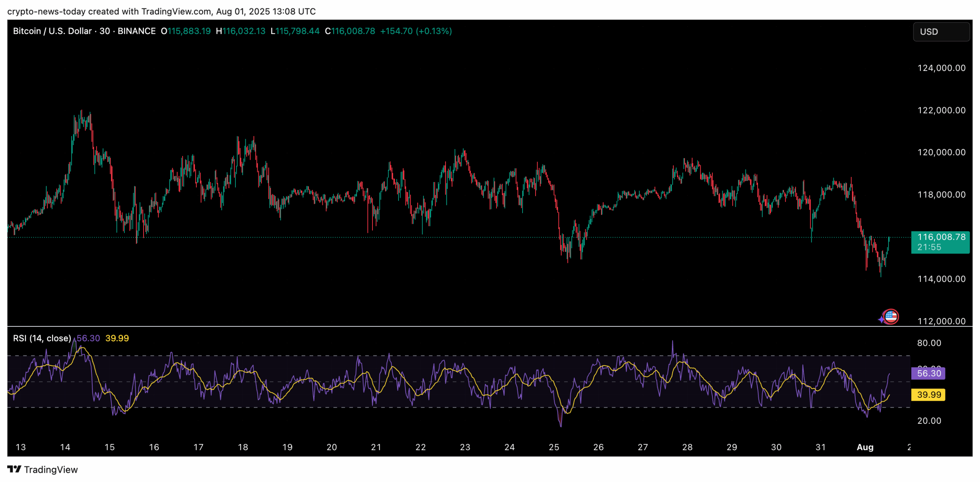Click the 31 date label on time axis
The image size is (980, 482).
820,447
